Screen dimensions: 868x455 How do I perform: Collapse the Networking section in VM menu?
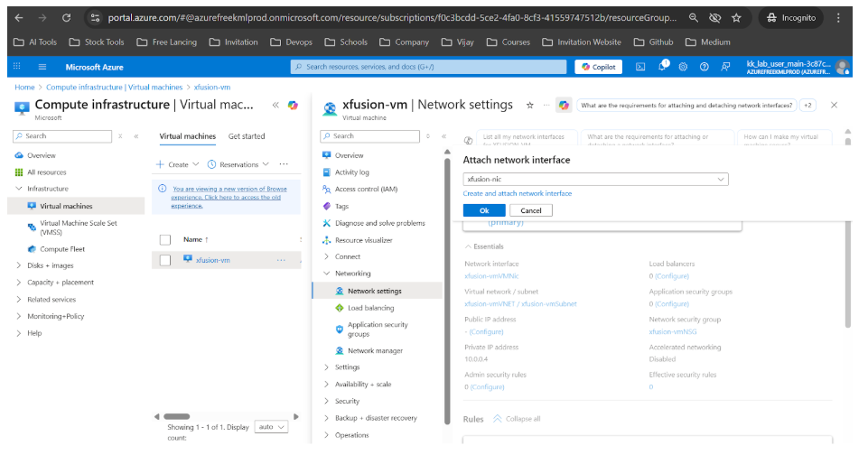(x=327, y=274)
